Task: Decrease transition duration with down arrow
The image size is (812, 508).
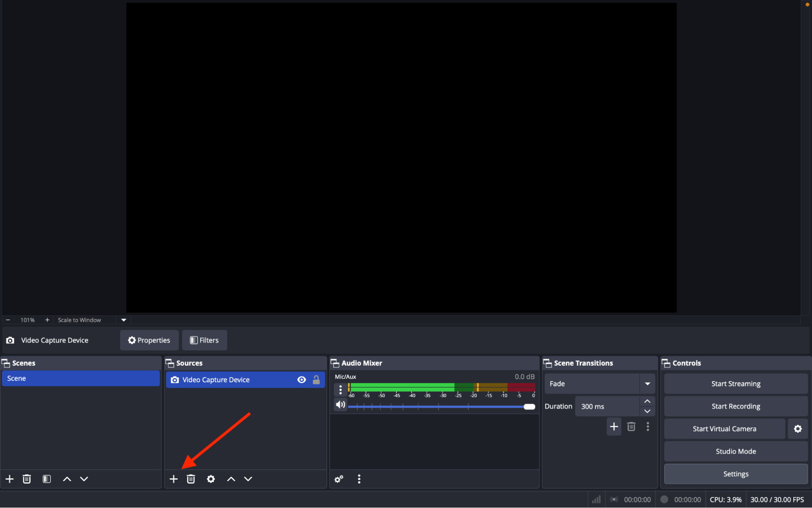Action: pyautogui.click(x=647, y=411)
